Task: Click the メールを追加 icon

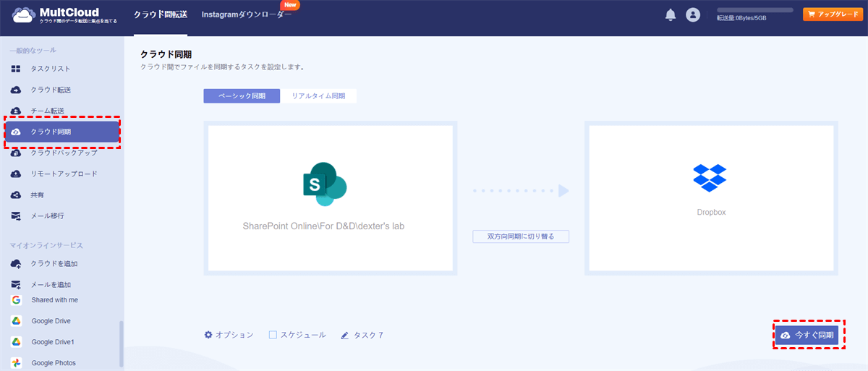Action: pyautogui.click(x=16, y=284)
